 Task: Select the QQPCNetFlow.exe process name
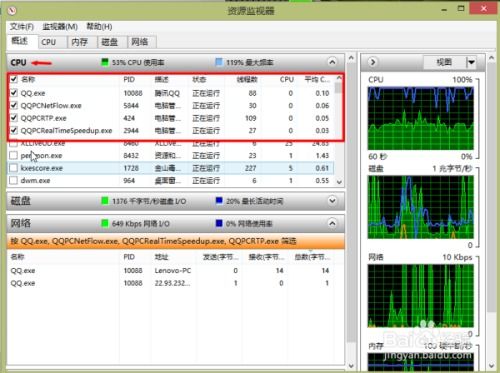pos(51,106)
